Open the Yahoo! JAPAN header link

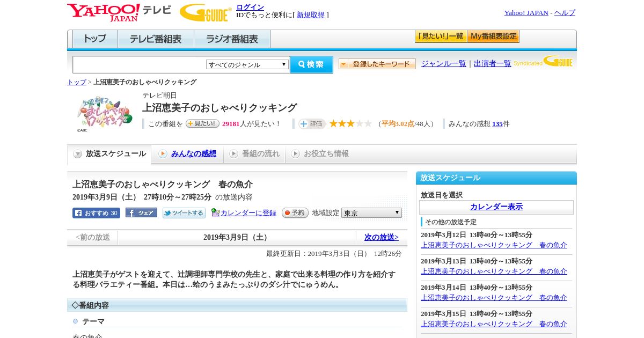tap(526, 13)
